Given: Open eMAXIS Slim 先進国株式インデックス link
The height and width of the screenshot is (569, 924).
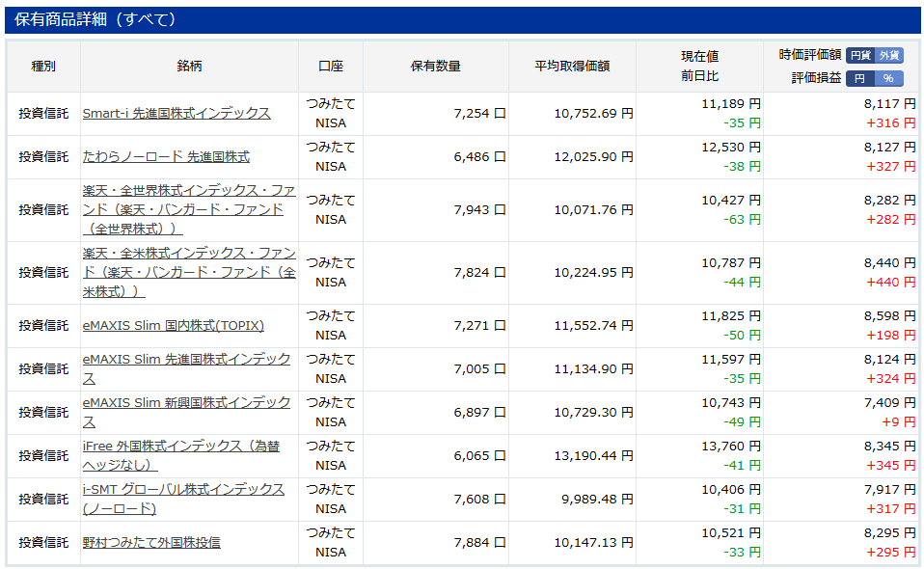Looking at the screenshot, I should (186, 368).
